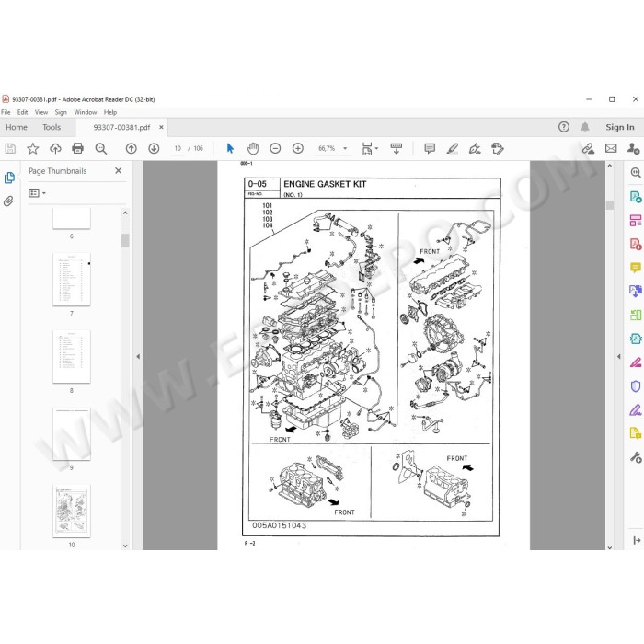The width and height of the screenshot is (644, 644).
Task: Open the right-pane search tool icon
Action: [636, 173]
